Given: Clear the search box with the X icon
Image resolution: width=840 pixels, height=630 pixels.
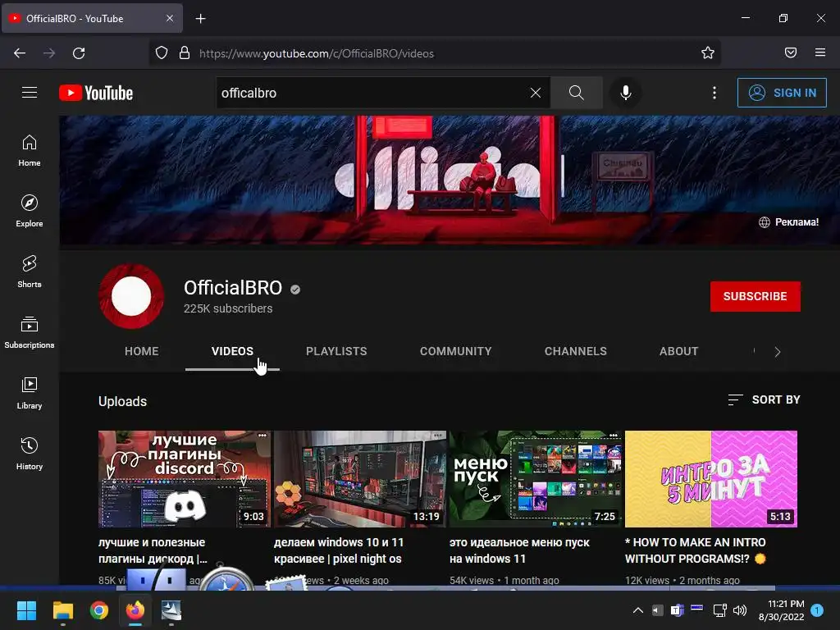Looking at the screenshot, I should (x=535, y=93).
